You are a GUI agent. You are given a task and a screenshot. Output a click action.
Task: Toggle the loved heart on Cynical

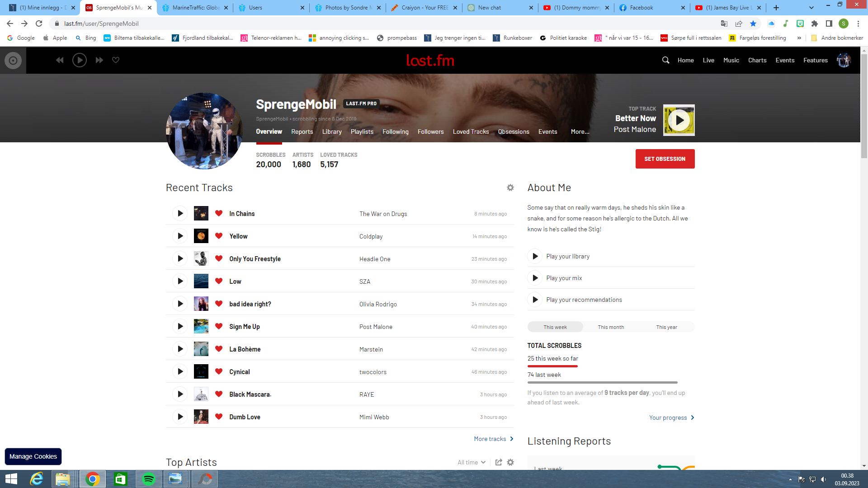click(x=219, y=371)
